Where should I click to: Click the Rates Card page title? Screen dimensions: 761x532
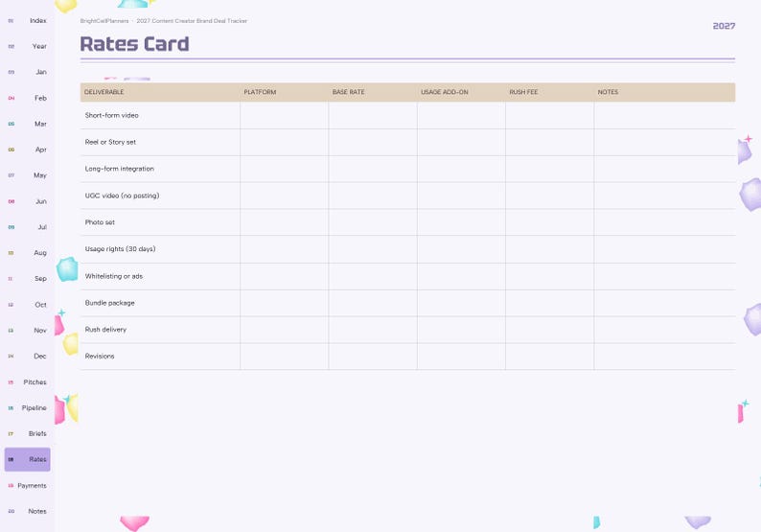pyautogui.click(x=134, y=44)
